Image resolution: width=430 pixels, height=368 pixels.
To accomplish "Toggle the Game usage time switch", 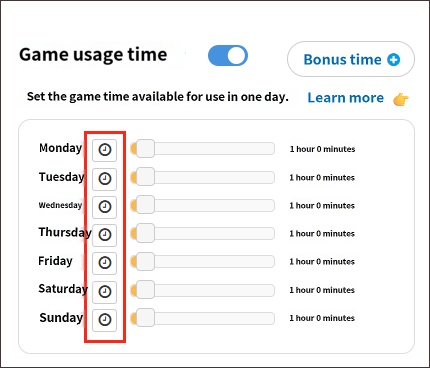I will [228, 56].
